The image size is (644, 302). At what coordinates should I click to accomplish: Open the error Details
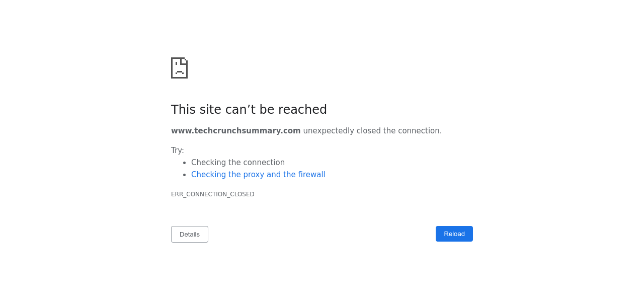pos(190,235)
